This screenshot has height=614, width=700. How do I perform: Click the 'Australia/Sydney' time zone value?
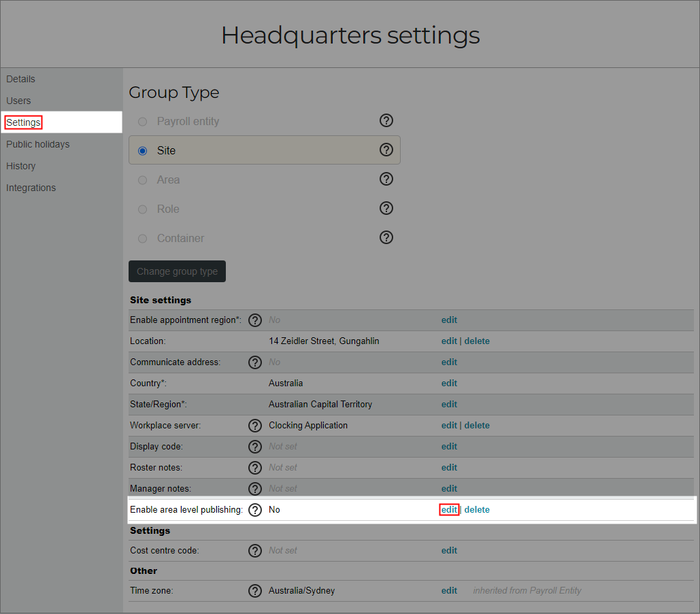click(x=302, y=590)
